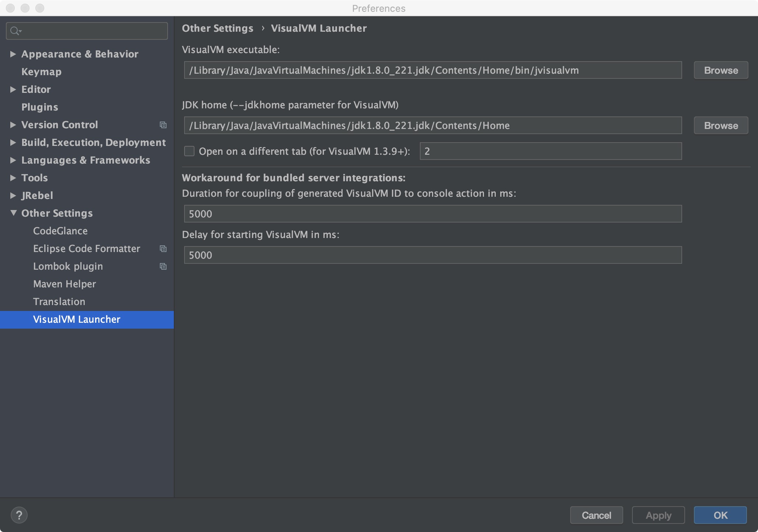Image resolution: width=758 pixels, height=532 pixels.
Task: Click the help question mark icon
Action: (19, 515)
